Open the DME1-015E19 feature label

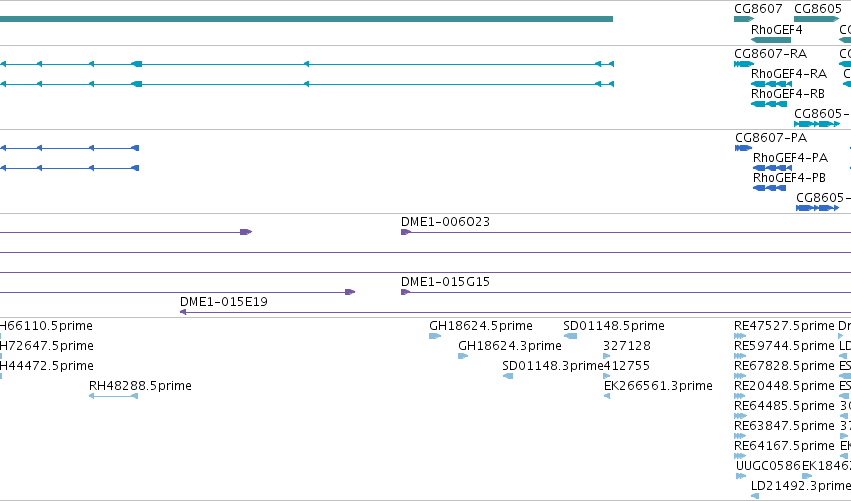point(224,302)
